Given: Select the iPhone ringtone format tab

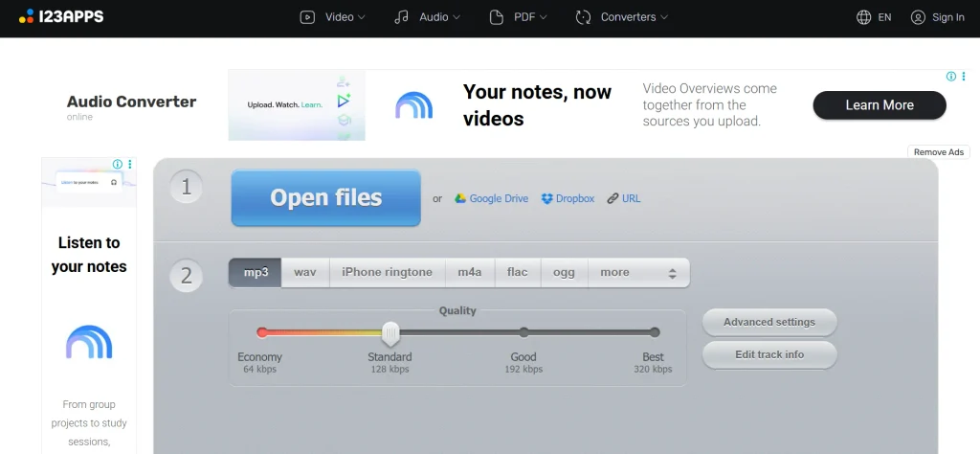Looking at the screenshot, I should click(x=387, y=273).
